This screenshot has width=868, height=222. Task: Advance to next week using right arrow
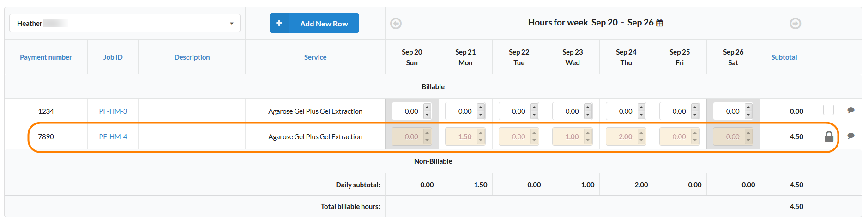click(795, 23)
